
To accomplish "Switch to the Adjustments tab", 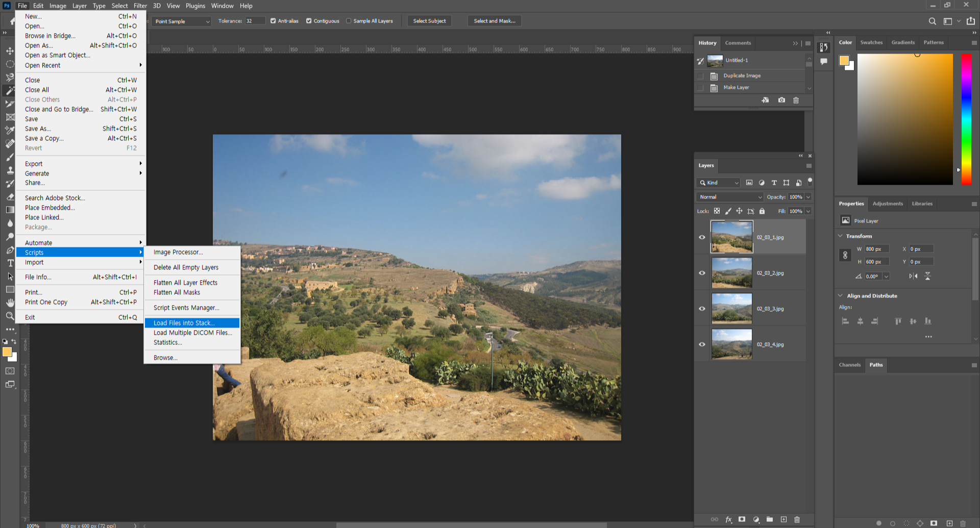I will pyautogui.click(x=888, y=204).
